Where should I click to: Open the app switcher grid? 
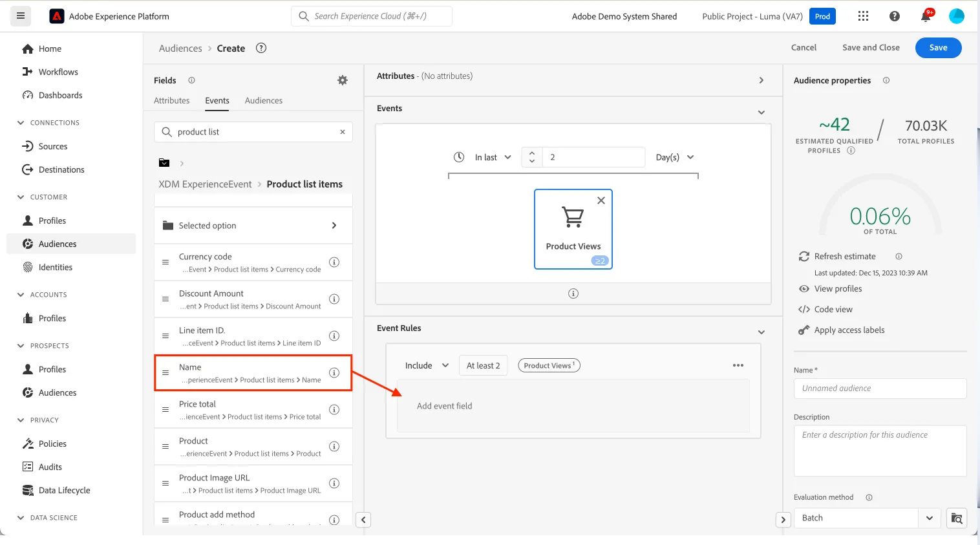pos(863,16)
